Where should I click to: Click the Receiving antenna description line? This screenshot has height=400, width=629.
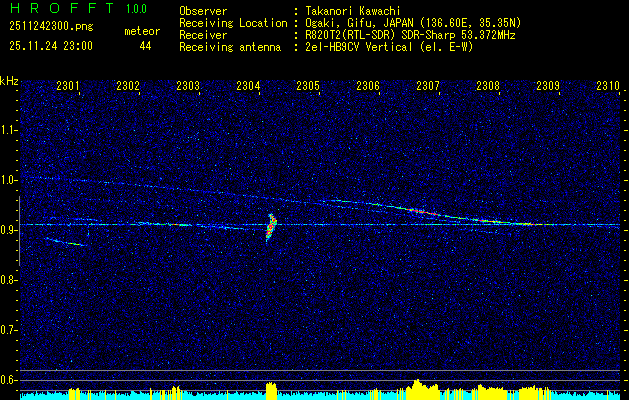pyautogui.click(x=326, y=47)
